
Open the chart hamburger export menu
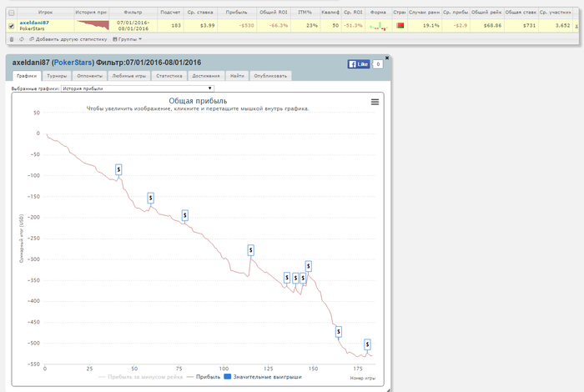point(375,102)
